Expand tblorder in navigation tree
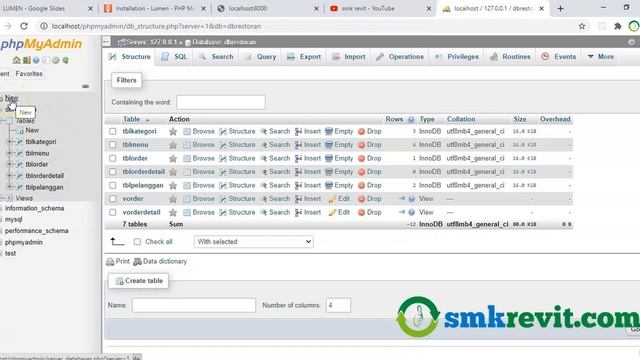This screenshot has height=360, width=640. pos(9,164)
